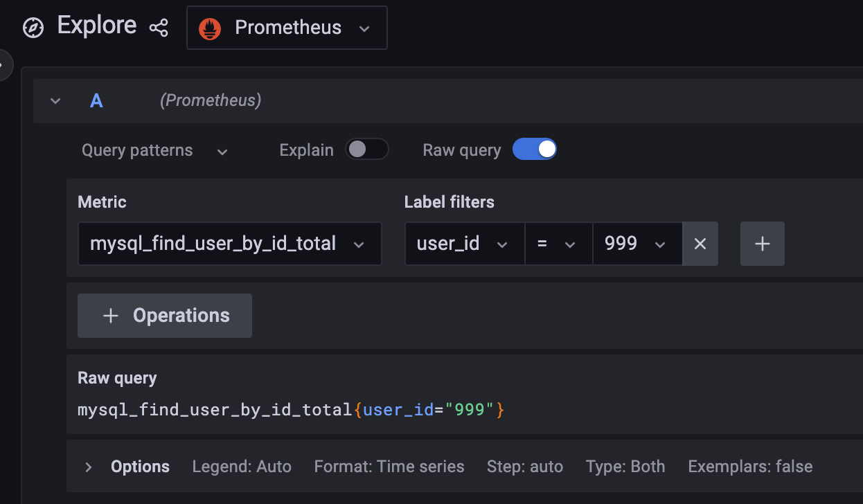Click the share Explore icon
Image resolution: width=863 pixels, height=504 pixels.
[x=159, y=28]
